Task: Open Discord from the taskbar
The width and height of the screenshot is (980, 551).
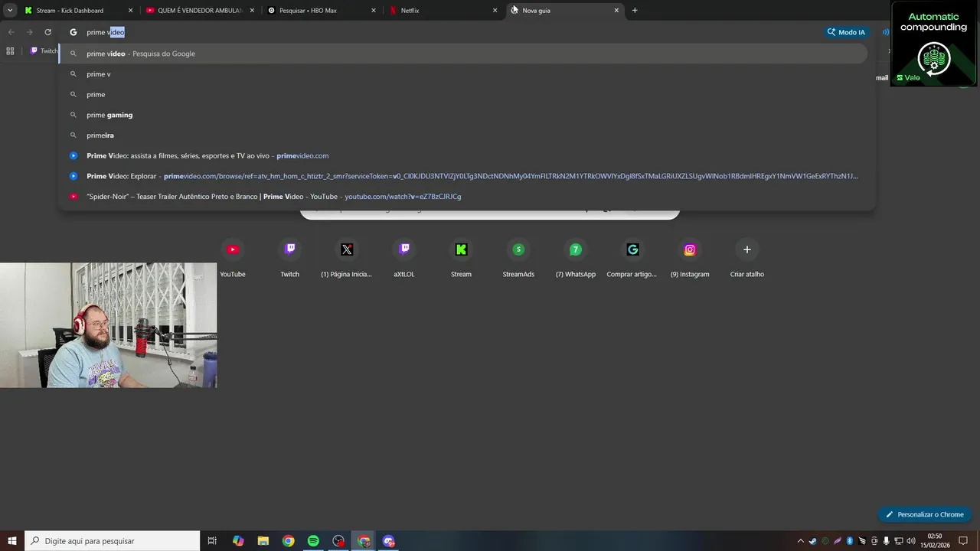Action: 389,541
